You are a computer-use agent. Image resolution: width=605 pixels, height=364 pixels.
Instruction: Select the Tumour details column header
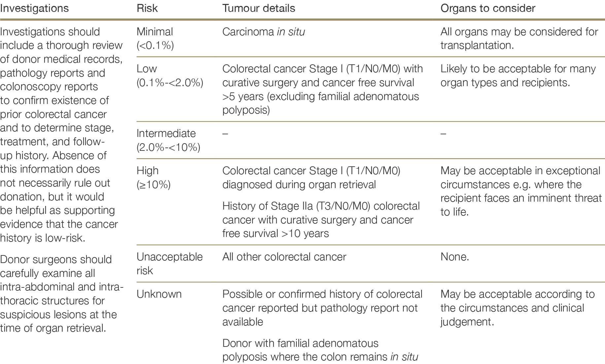click(x=258, y=8)
